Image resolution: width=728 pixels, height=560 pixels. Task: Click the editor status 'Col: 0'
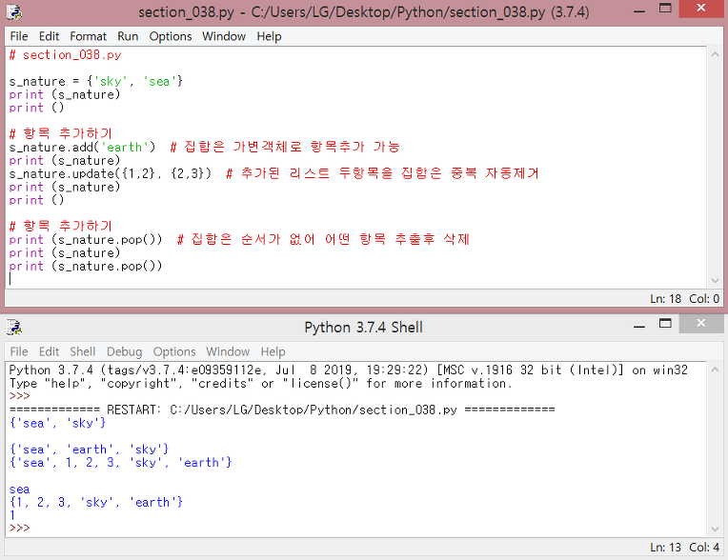704,299
